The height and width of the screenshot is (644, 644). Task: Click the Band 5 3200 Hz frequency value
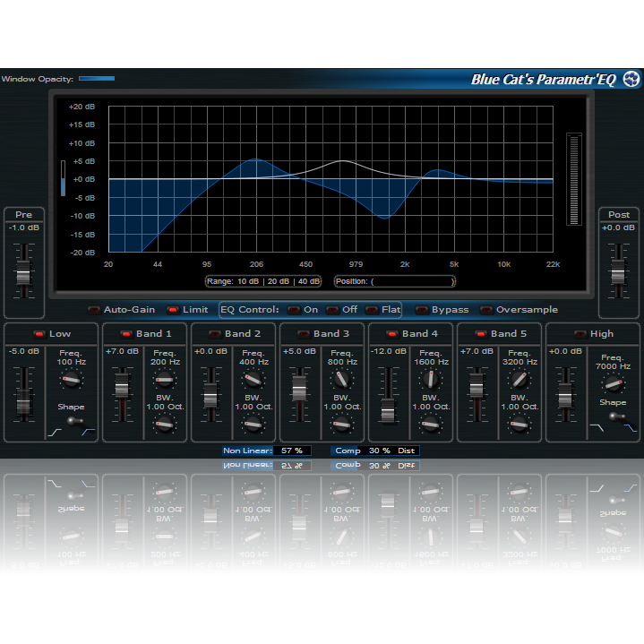(519, 362)
